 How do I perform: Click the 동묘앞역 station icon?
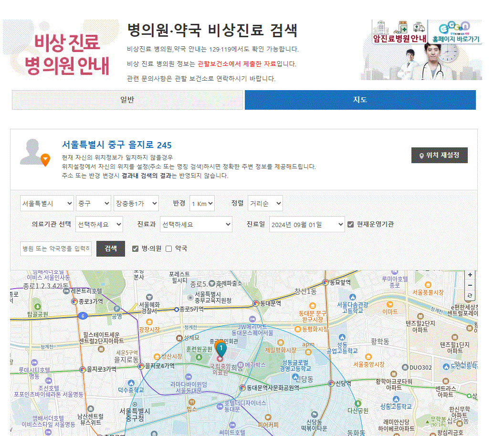point(325,282)
